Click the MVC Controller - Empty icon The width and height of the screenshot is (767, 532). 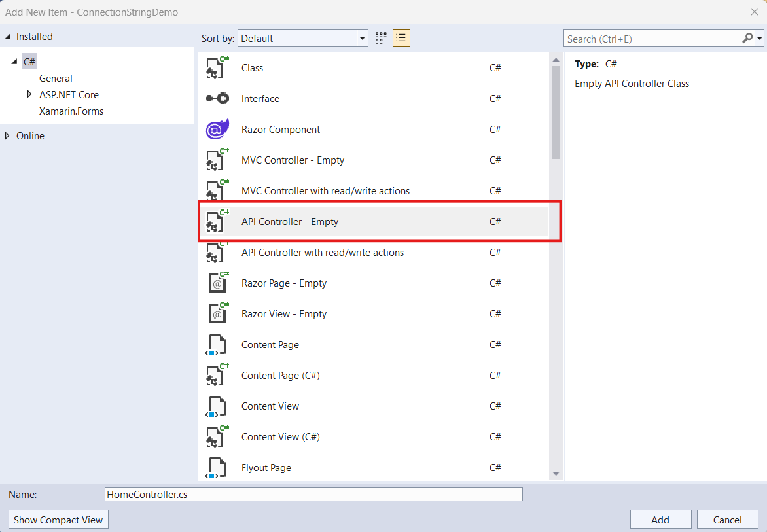pos(217,160)
